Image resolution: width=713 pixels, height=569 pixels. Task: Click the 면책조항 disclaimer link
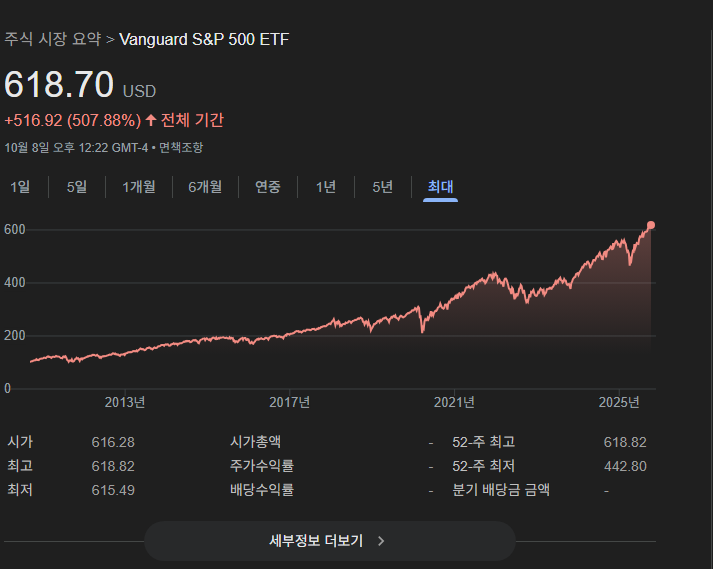[181, 147]
